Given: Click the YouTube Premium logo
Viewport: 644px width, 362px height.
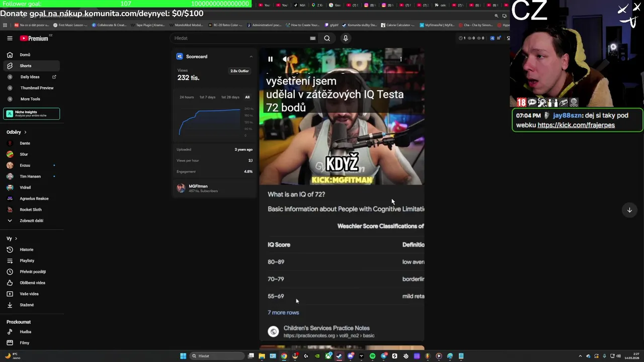Looking at the screenshot, I should coord(34,38).
